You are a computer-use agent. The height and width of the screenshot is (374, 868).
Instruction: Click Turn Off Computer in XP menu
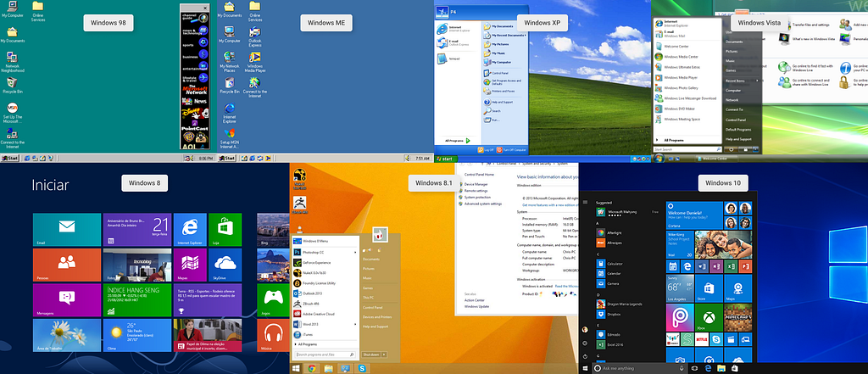point(512,149)
